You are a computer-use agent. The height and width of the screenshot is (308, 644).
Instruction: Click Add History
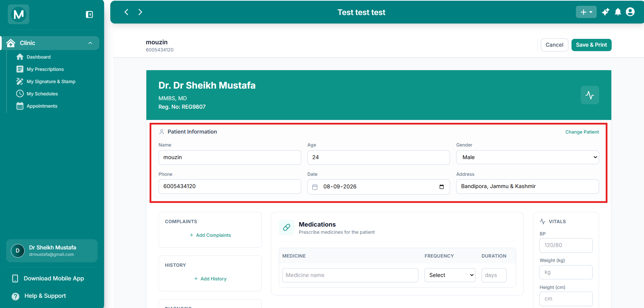pos(210,279)
